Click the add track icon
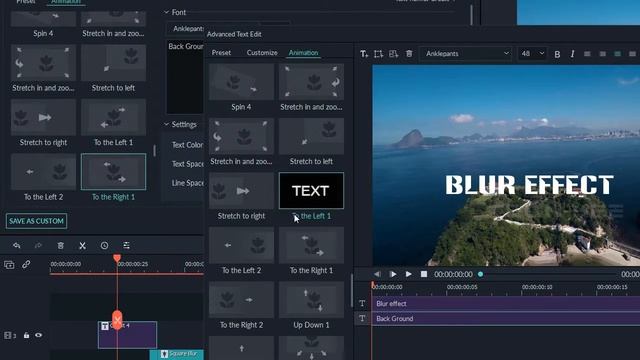This screenshot has width=640, height=360. click(x=9, y=265)
